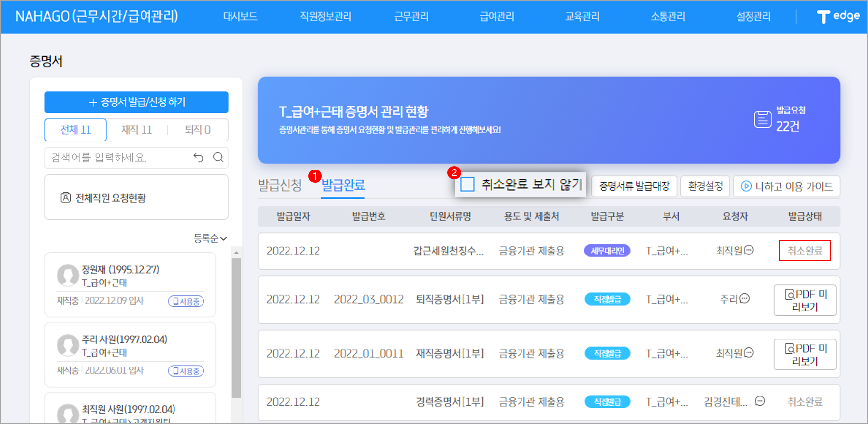Switch to the 발급신청 tab

point(280,185)
